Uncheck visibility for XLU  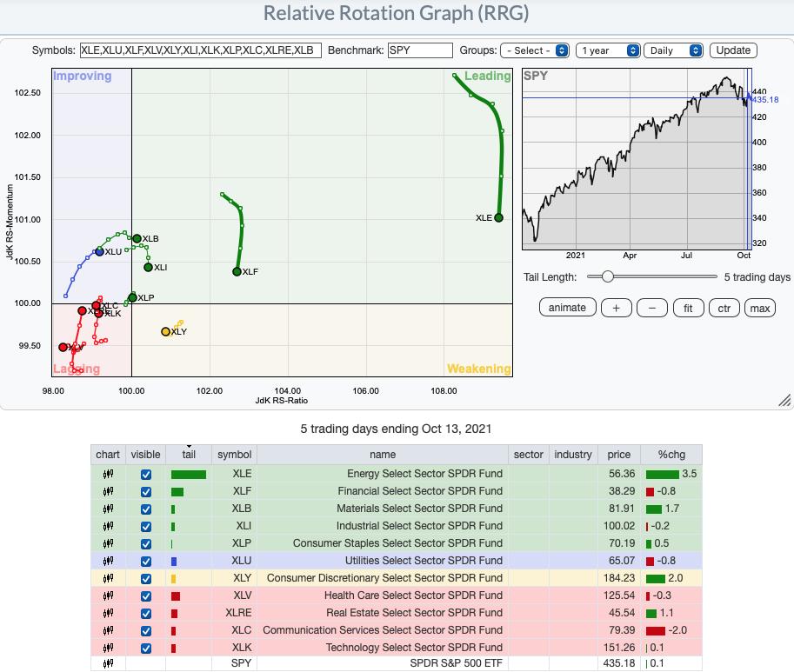click(146, 562)
